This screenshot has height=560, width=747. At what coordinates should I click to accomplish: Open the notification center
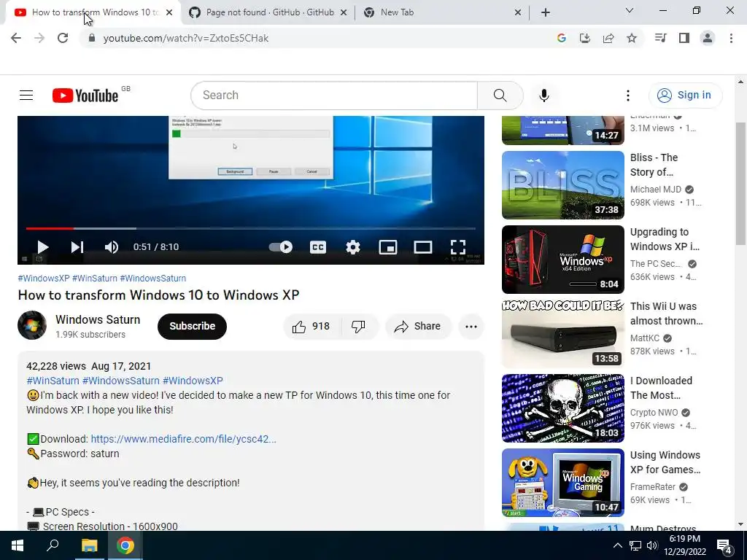pyautogui.click(x=724, y=545)
